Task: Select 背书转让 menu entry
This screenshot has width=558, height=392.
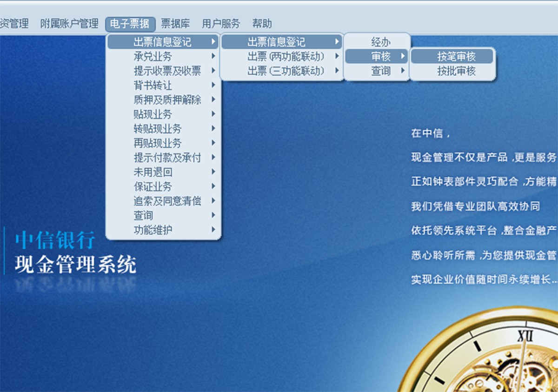Action: coord(163,85)
